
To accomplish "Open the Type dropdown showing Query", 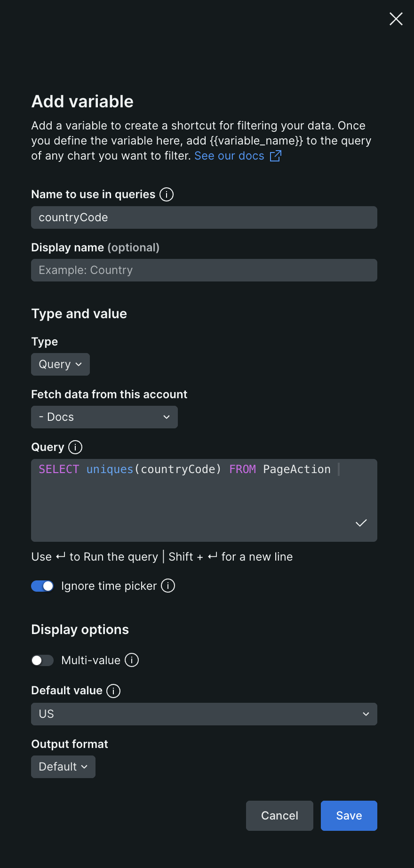I will [60, 364].
